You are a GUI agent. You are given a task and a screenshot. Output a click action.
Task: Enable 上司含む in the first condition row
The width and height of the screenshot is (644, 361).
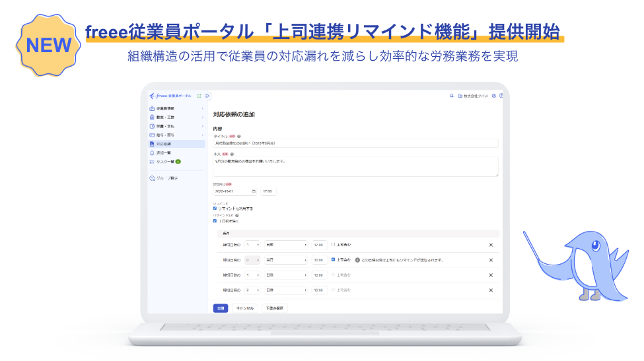click(x=334, y=245)
